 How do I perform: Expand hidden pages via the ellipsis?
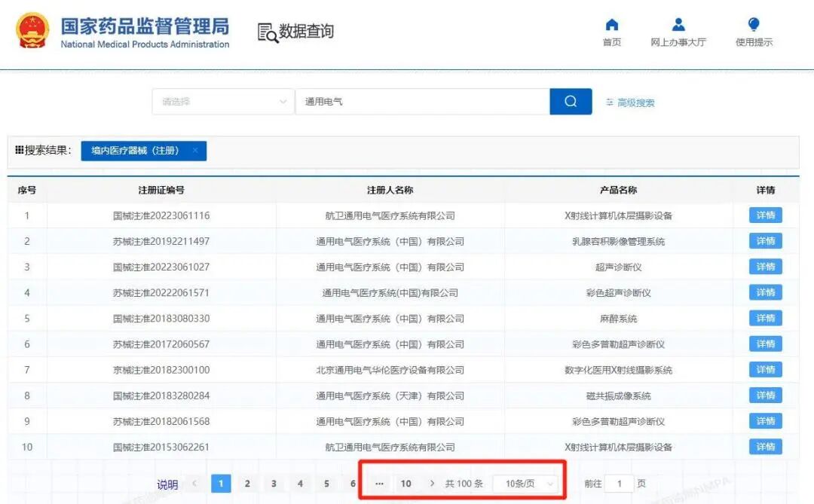[379, 483]
